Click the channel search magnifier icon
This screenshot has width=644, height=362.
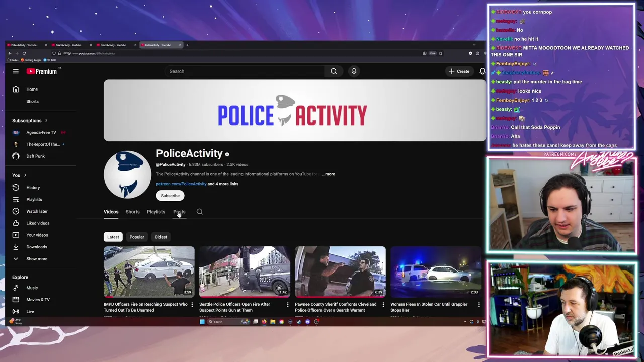tap(200, 212)
